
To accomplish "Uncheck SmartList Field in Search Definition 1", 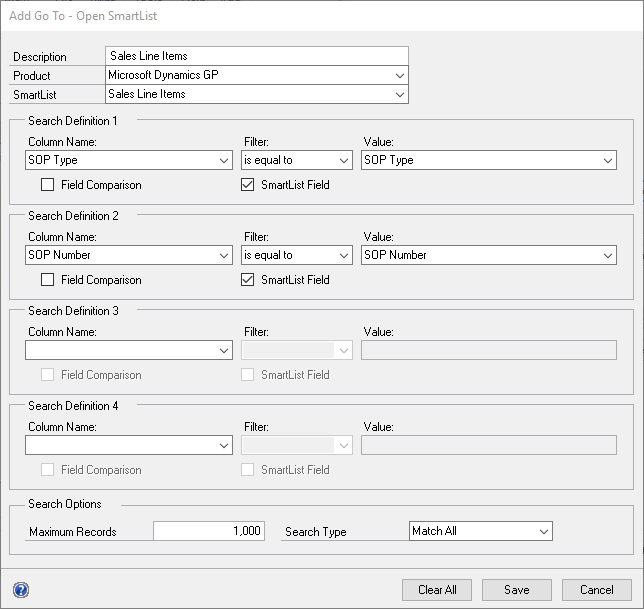I will pos(247,185).
